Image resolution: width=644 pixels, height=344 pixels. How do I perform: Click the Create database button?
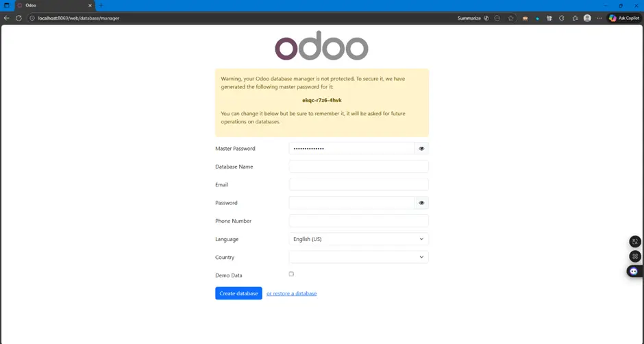[x=238, y=293]
